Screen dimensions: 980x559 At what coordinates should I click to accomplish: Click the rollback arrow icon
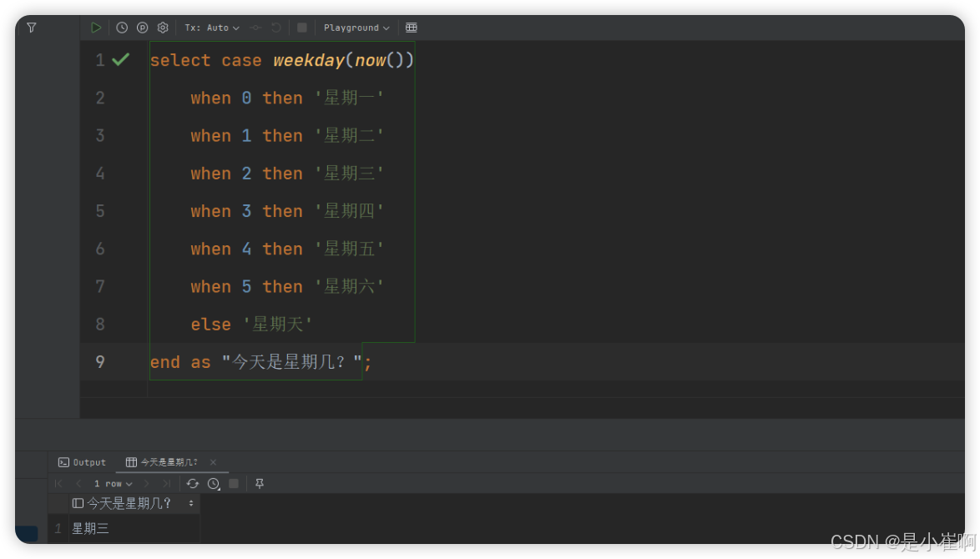coord(276,28)
